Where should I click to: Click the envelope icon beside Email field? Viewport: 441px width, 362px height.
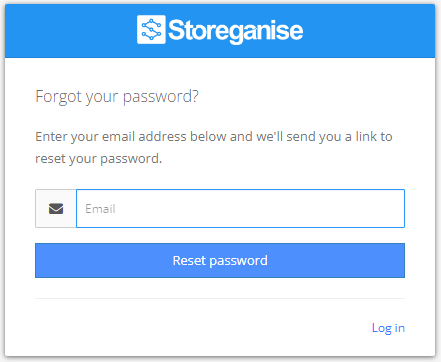(x=56, y=209)
